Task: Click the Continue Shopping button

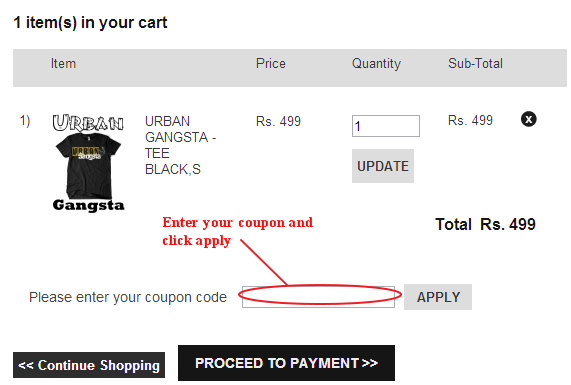Action: click(89, 365)
